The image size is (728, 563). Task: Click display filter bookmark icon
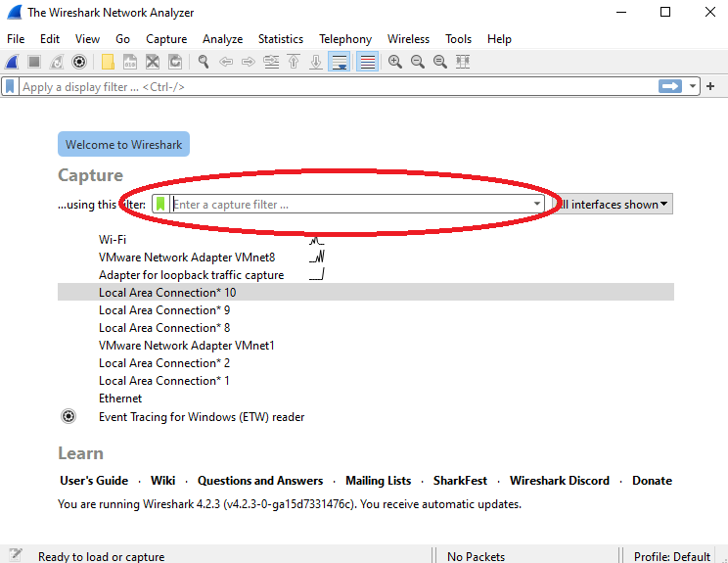tap(11, 86)
